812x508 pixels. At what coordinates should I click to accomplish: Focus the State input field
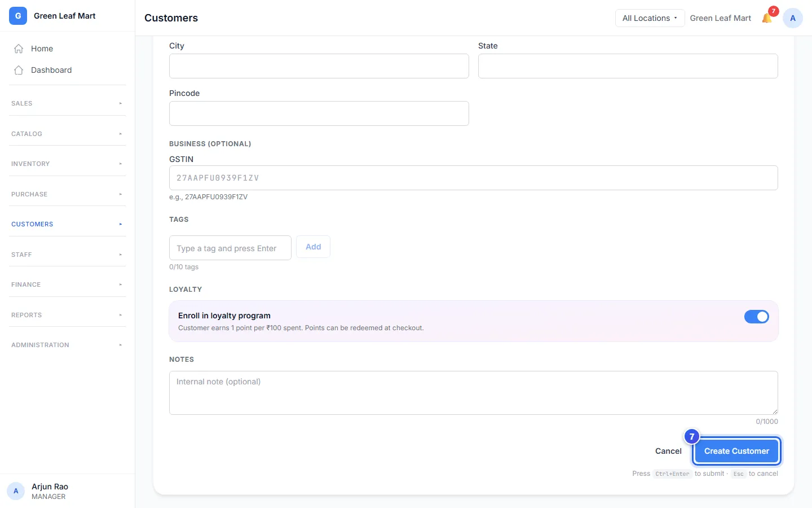(628, 66)
